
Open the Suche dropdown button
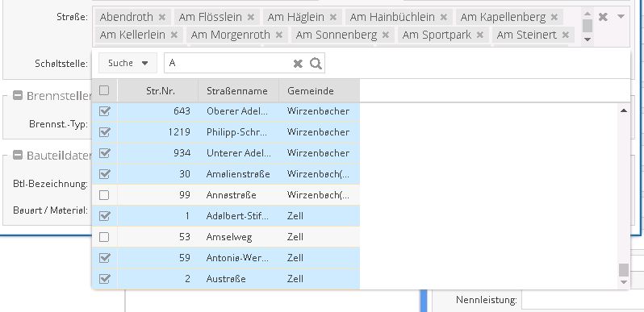tap(128, 63)
